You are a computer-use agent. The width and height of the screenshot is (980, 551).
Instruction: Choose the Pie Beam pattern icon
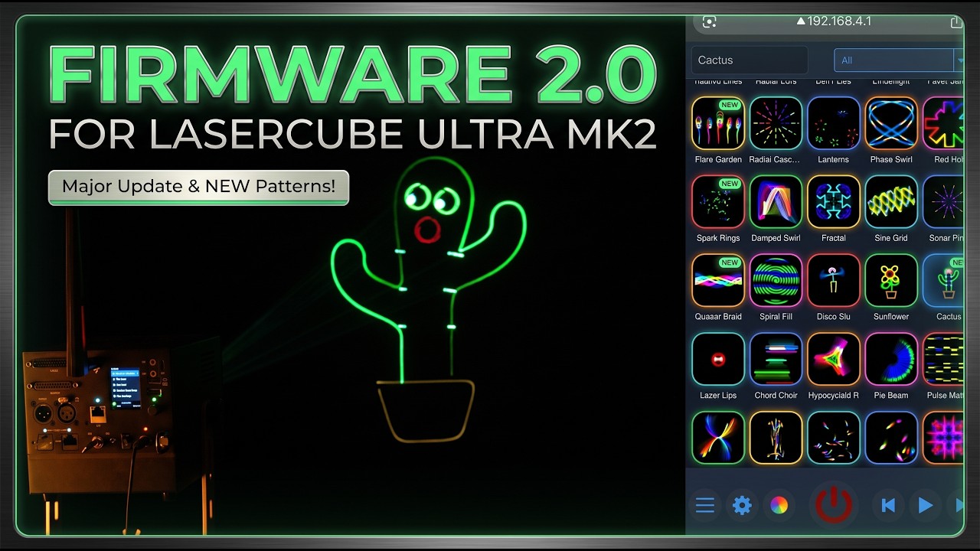click(891, 359)
